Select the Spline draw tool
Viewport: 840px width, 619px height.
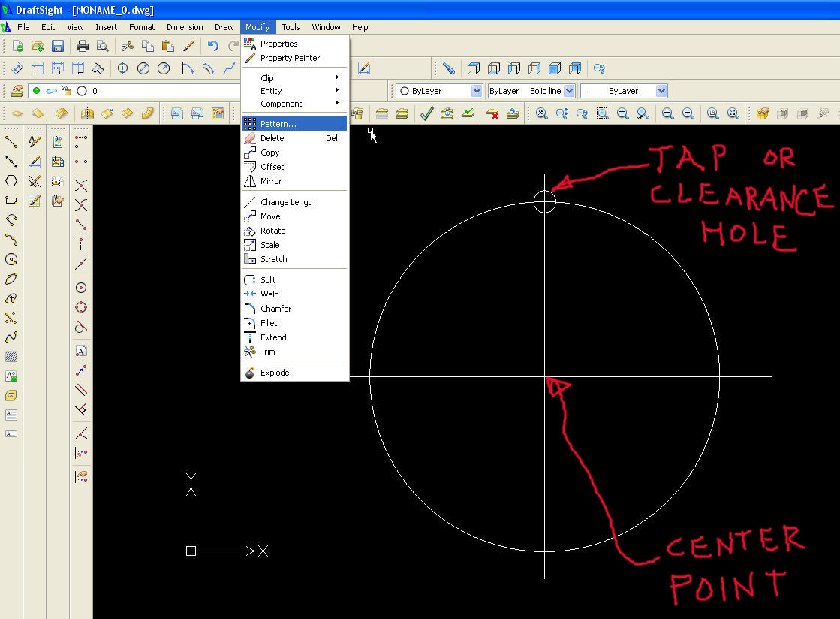click(11, 337)
